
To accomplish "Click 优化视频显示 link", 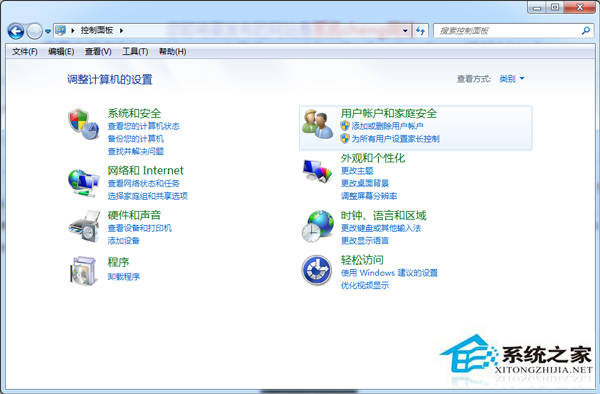I will pos(365,285).
